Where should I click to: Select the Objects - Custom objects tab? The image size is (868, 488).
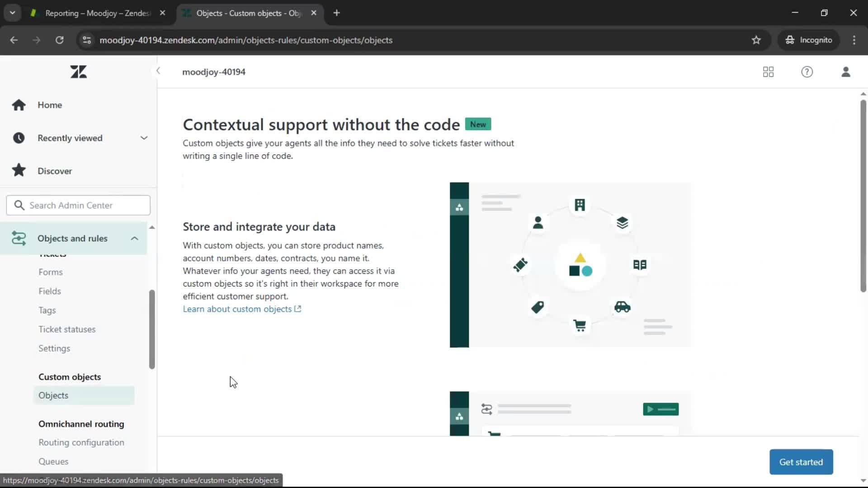[249, 13]
